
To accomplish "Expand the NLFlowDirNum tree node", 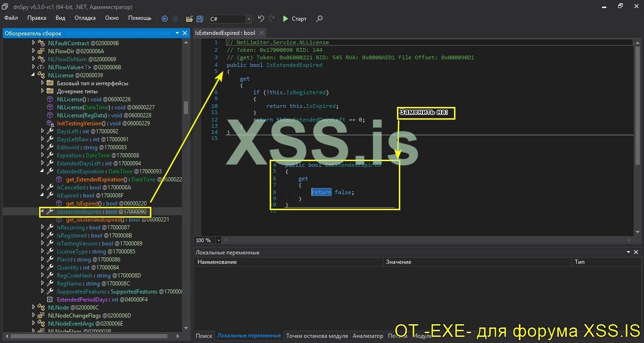I will coord(33,59).
